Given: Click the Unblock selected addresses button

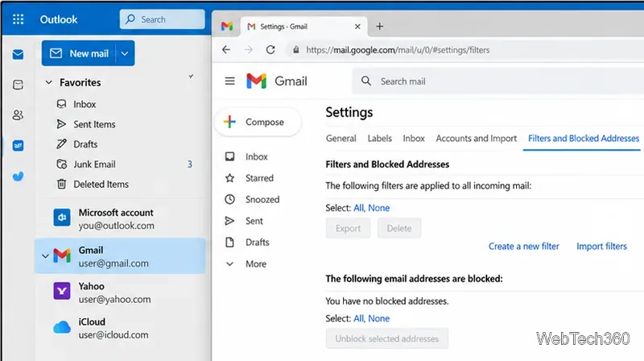Looking at the screenshot, I should (x=387, y=338).
